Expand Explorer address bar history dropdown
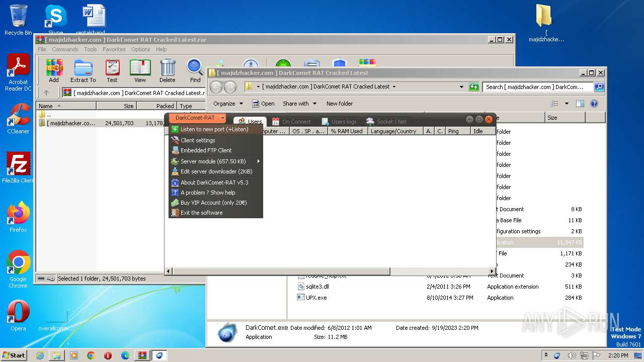Screen dimensions: 644x362 (461, 87)
